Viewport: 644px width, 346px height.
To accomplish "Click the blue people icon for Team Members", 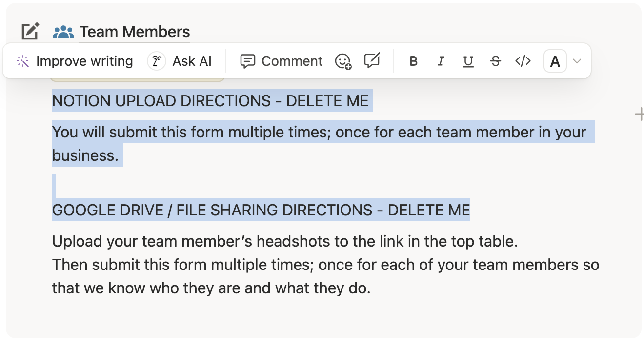I will point(63,32).
